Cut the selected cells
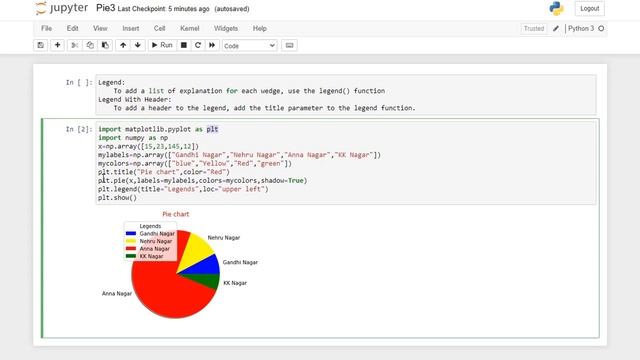The width and height of the screenshot is (640, 360). point(75,45)
